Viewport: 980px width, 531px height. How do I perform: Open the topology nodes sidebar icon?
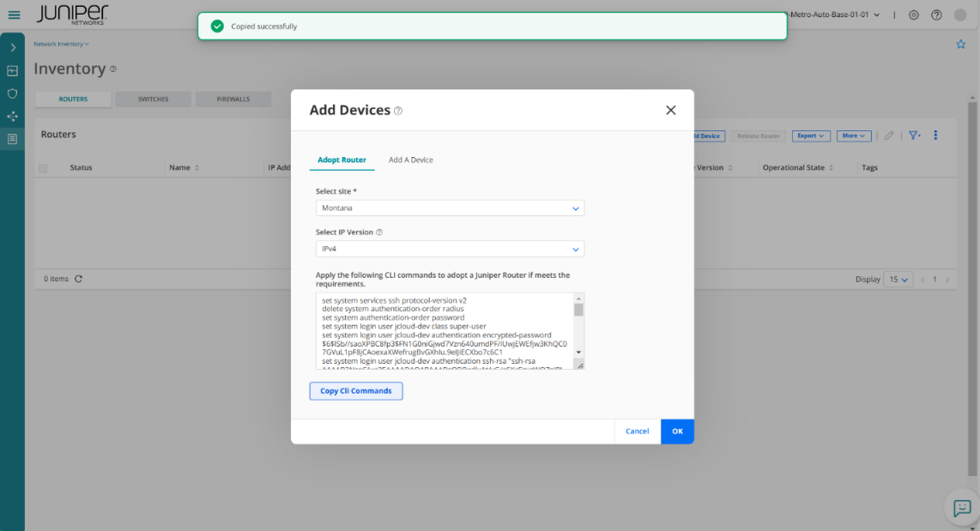point(12,116)
